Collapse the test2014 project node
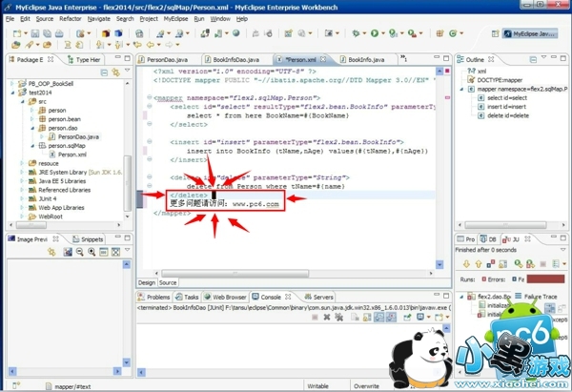 tap(12, 93)
